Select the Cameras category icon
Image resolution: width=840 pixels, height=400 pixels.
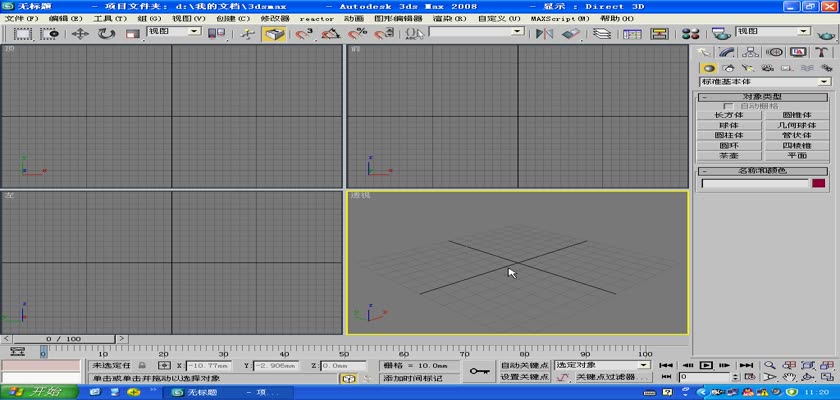tap(768, 68)
